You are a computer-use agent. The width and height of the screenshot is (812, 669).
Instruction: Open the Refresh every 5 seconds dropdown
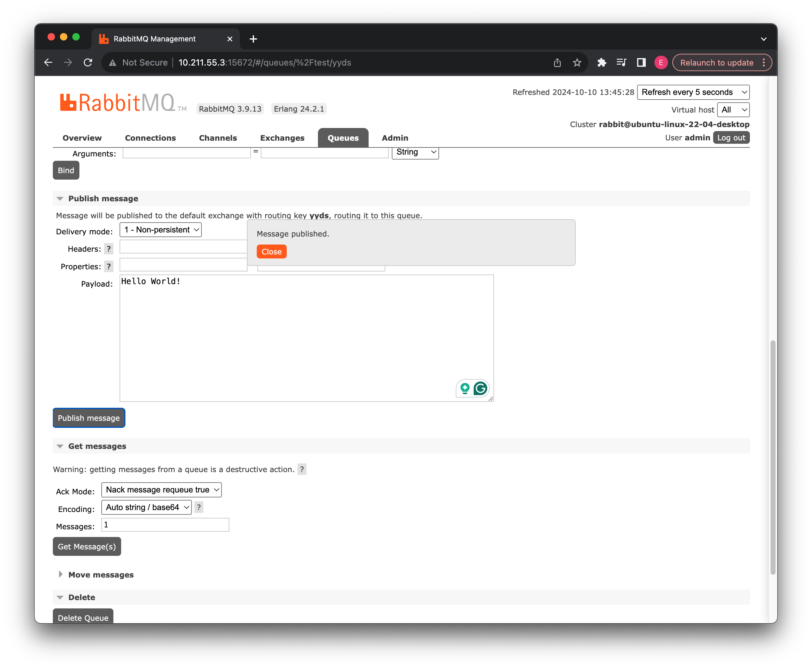693,92
